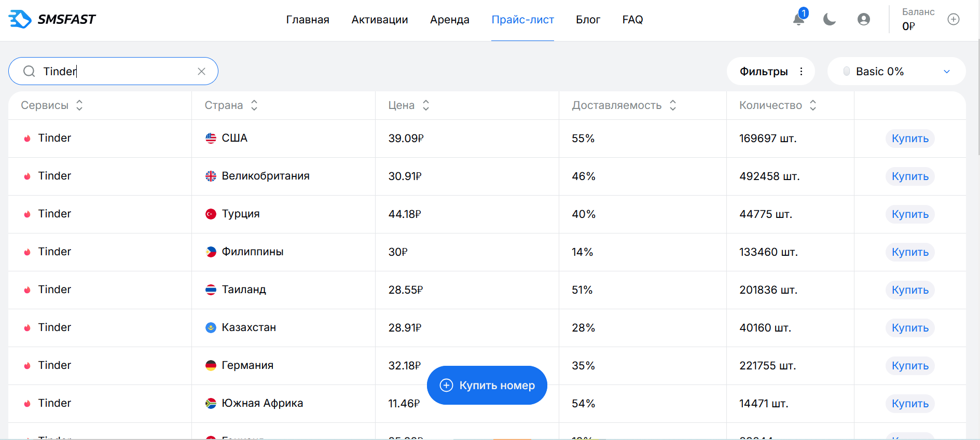This screenshot has width=980, height=440.
Task: Click the 46% deliverability value
Action: tap(584, 176)
